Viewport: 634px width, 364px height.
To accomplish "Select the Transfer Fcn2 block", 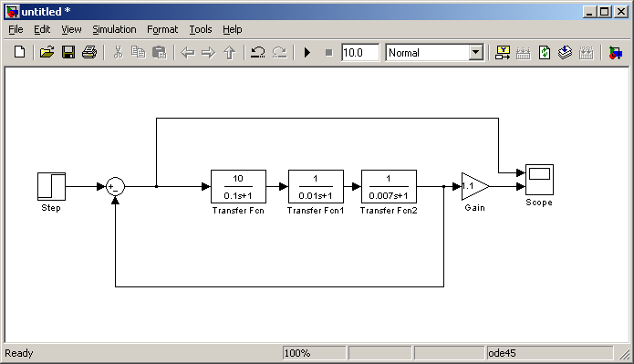I will 389,186.
